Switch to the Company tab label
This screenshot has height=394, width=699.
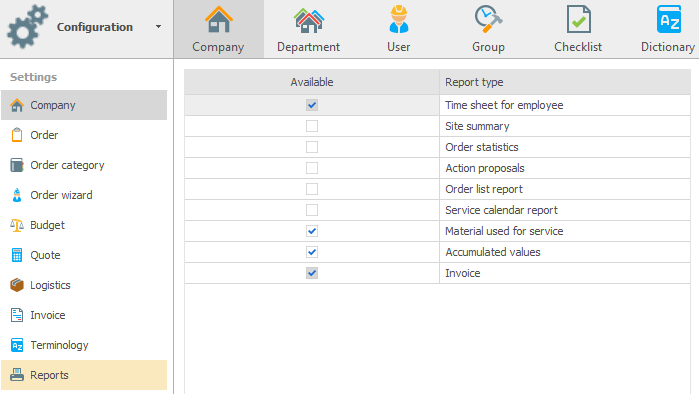click(218, 47)
